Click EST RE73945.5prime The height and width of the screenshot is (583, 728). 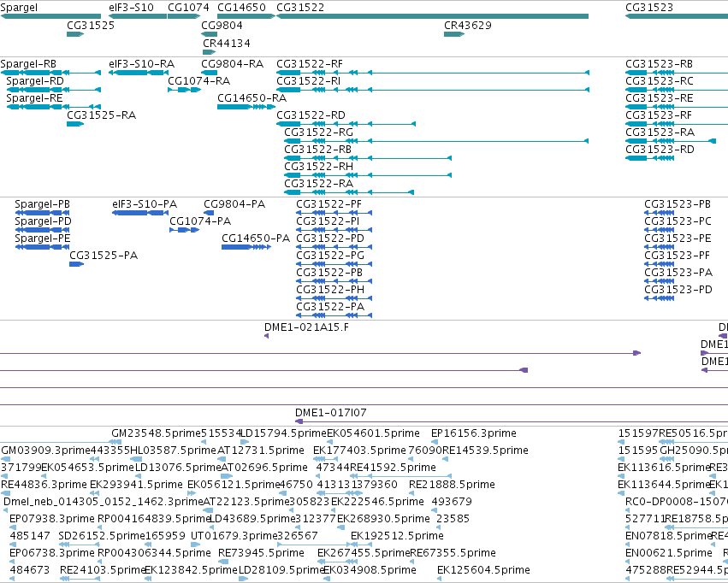coord(261,553)
